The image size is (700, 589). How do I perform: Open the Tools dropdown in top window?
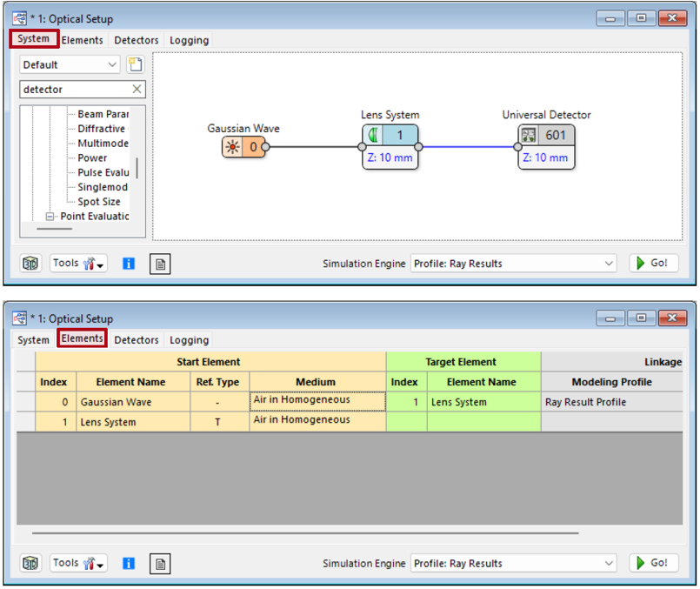[78, 264]
